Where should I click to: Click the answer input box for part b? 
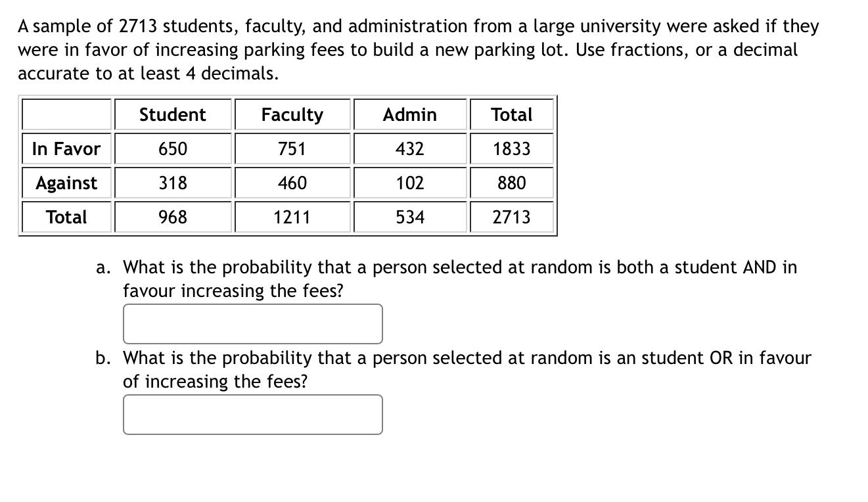252,414
